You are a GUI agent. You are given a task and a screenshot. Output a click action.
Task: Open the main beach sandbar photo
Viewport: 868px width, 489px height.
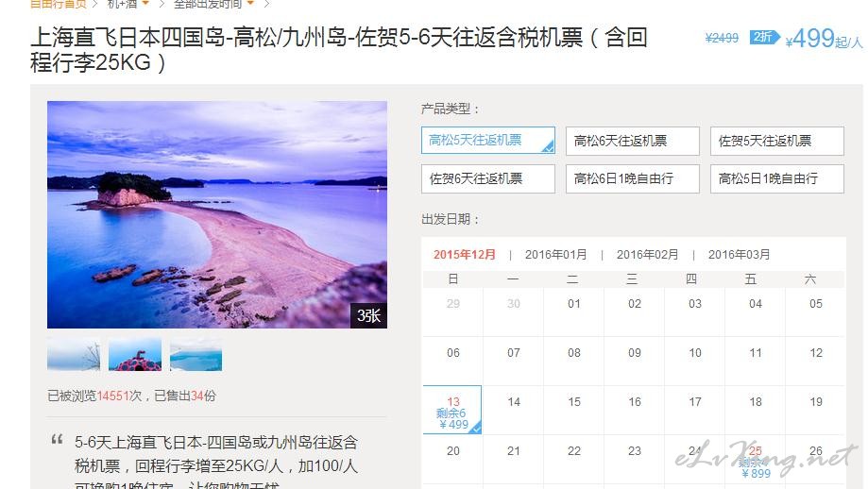pyautogui.click(x=217, y=214)
